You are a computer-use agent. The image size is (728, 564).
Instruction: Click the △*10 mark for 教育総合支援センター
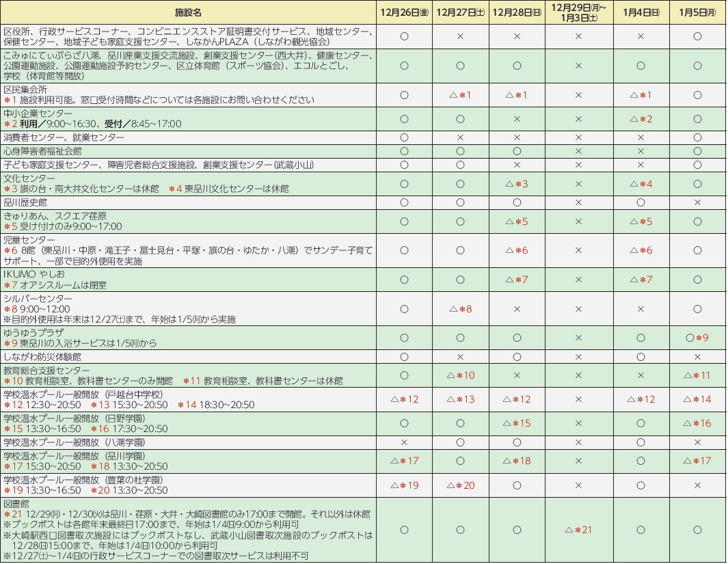460,375
